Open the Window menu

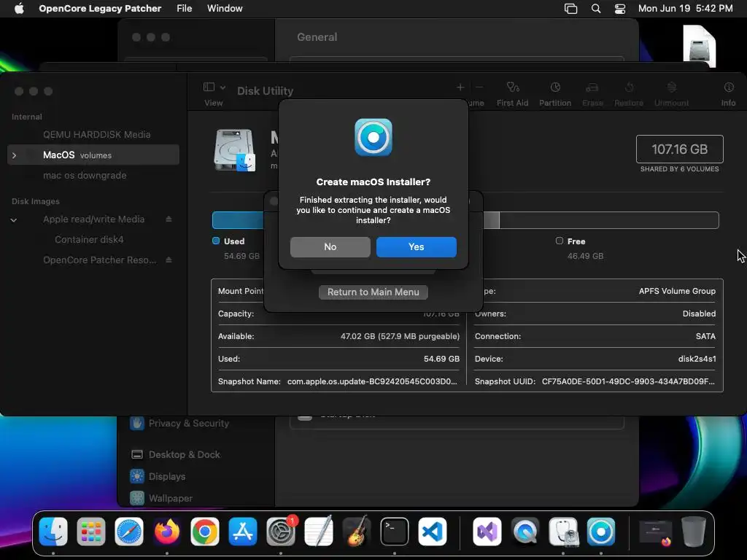tap(225, 8)
